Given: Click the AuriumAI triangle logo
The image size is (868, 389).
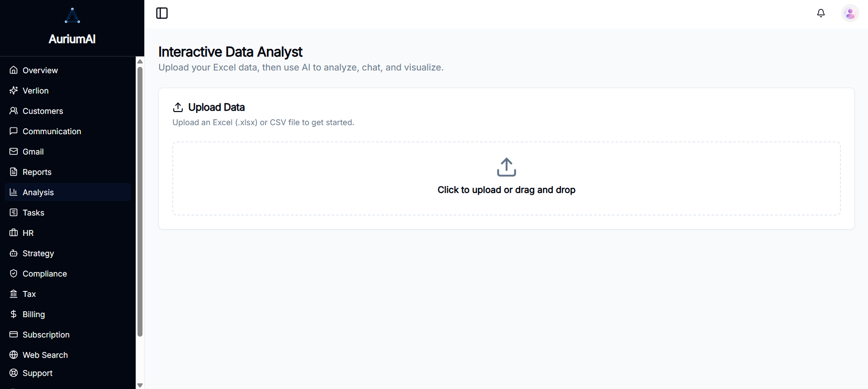Looking at the screenshot, I should tap(72, 15).
